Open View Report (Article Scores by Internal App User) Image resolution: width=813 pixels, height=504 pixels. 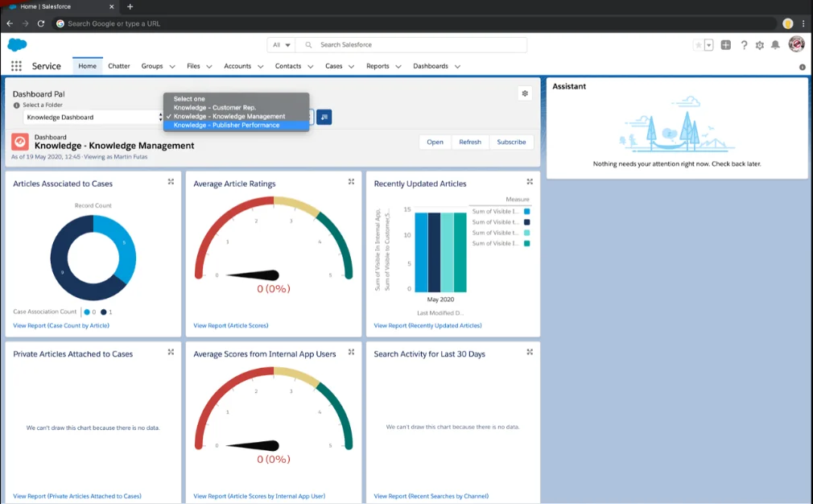259,496
